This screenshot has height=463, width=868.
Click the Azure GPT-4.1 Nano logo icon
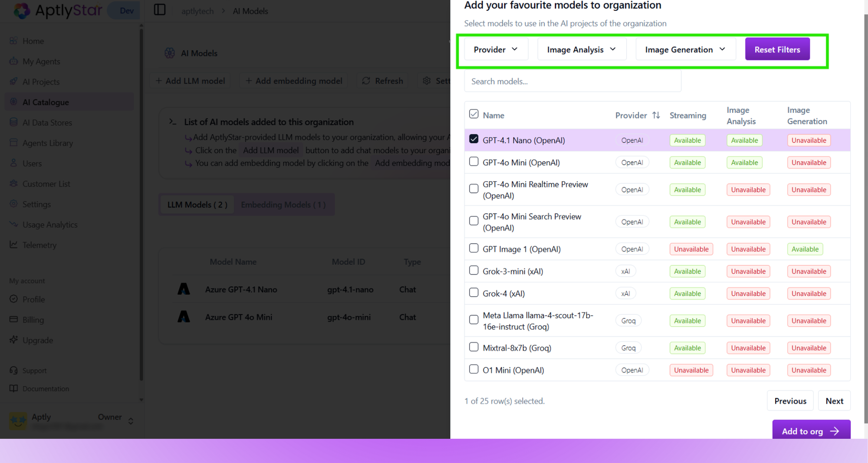184,289
